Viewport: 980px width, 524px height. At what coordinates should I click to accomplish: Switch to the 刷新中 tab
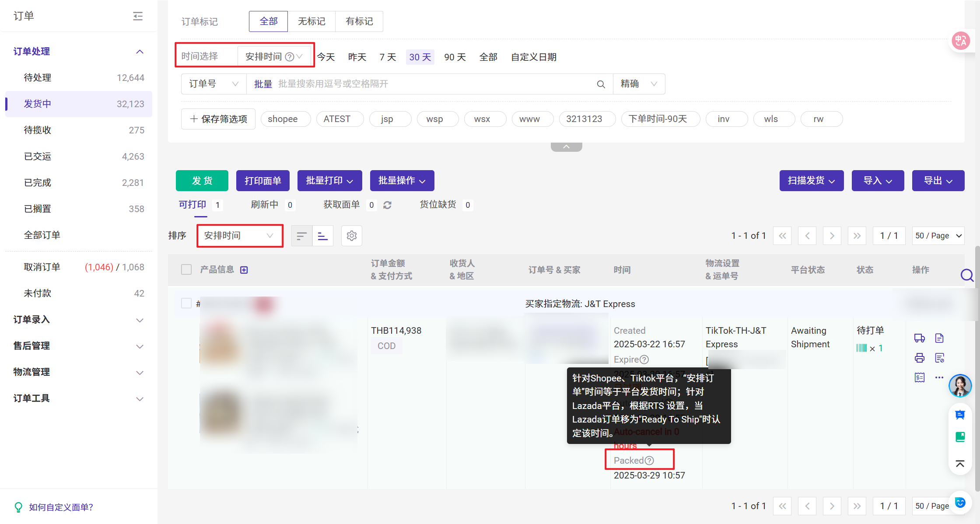pyautogui.click(x=273, y=205)
